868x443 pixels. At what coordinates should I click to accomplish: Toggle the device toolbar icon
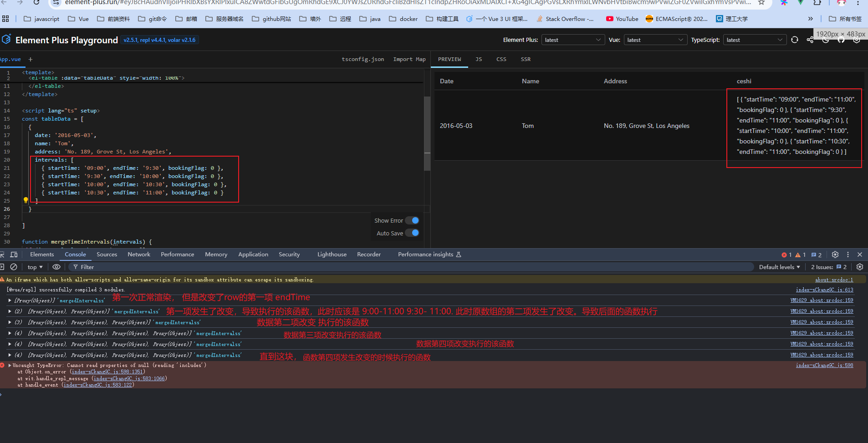pos(14,255)
